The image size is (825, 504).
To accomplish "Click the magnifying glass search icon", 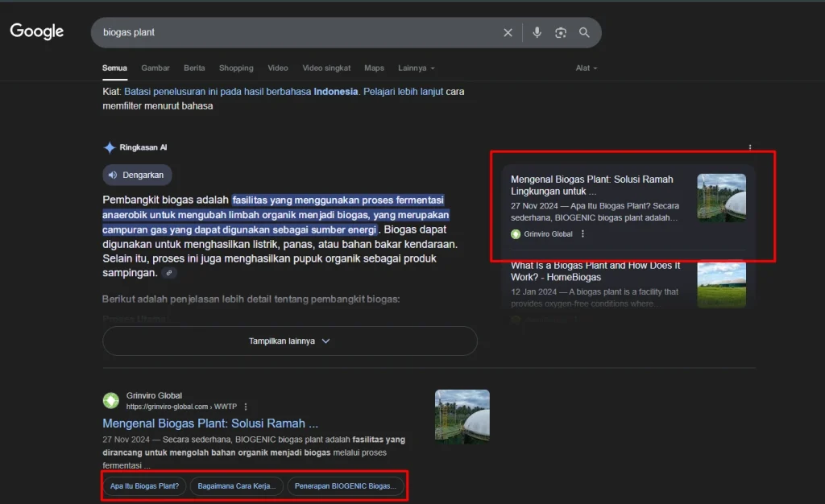I will click(585, 33).
